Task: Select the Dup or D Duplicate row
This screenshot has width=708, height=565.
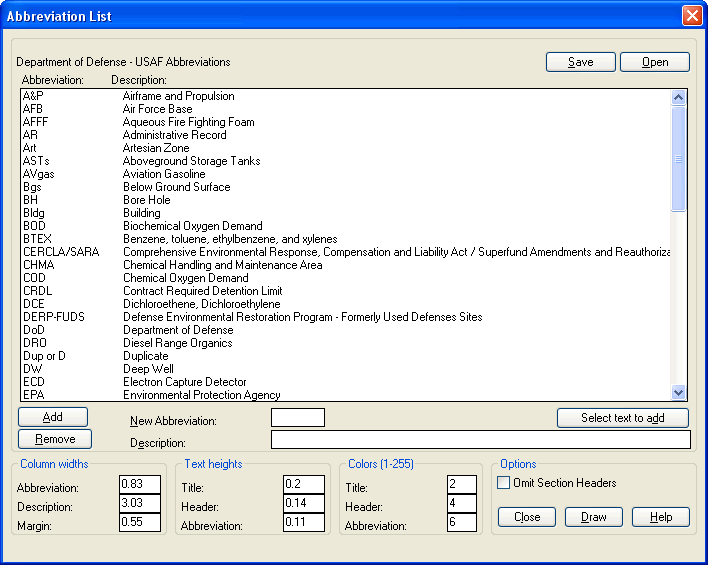Action: click(x=346, y=356)
